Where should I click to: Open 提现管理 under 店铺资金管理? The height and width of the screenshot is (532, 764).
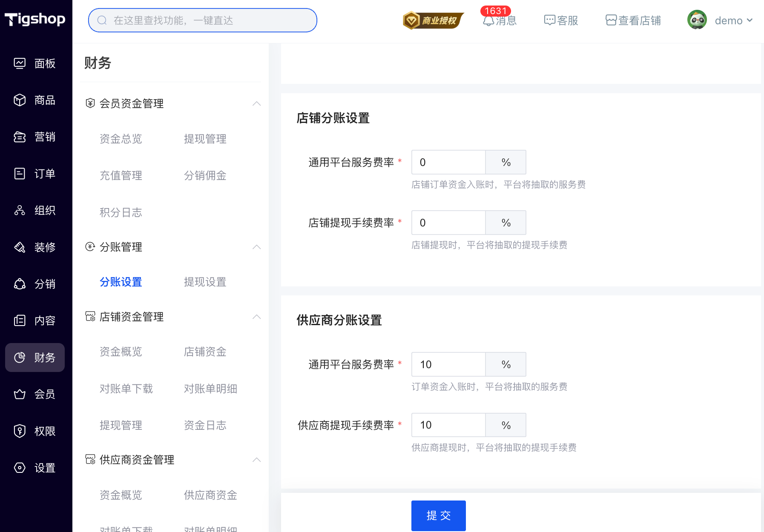coord(121,425)
